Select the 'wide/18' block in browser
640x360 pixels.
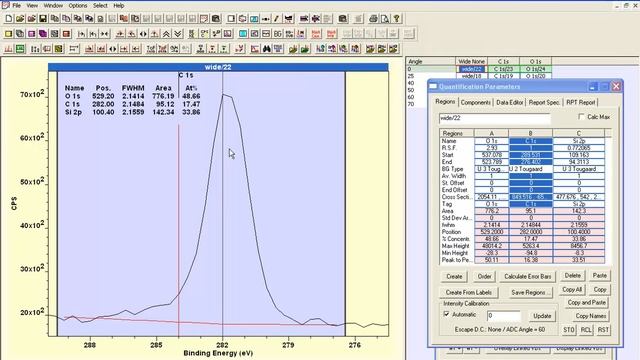pyautogui.click(x=471, y=76)
